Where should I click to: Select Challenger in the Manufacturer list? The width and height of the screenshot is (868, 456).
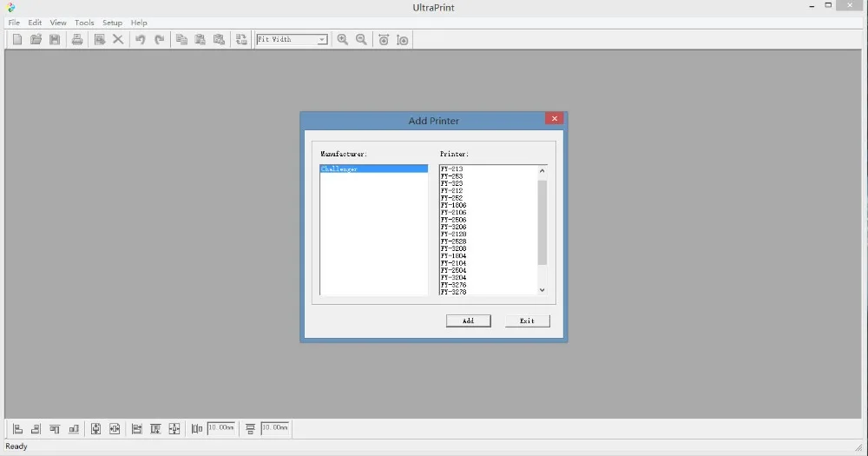(x=373, y=169)
